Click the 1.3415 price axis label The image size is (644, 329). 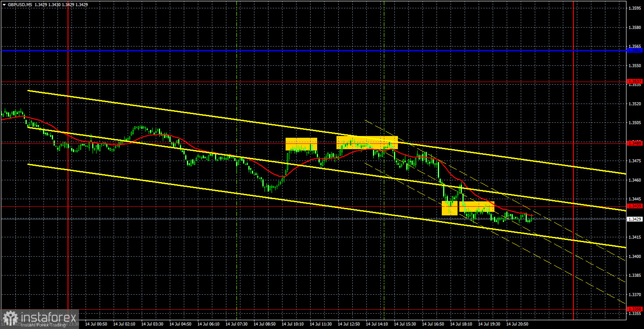coord(634,237)
